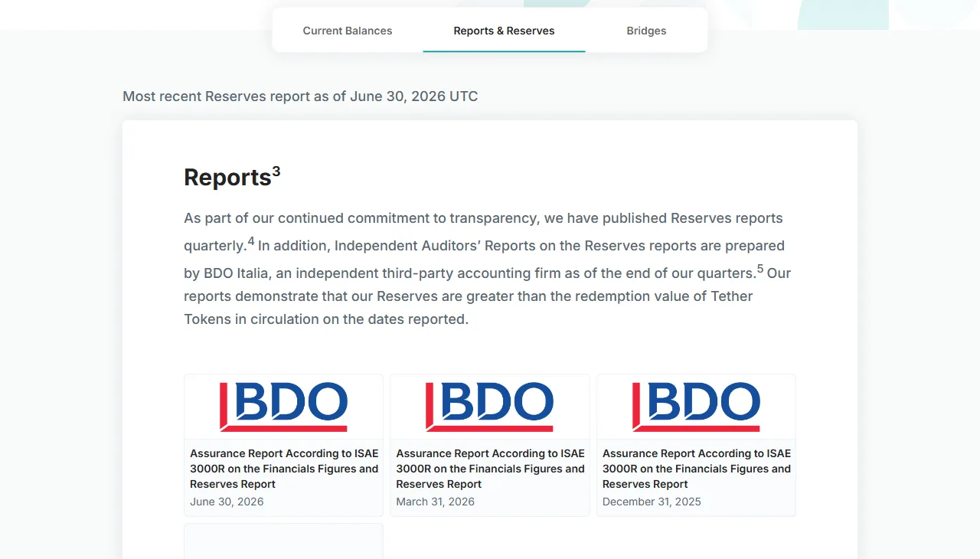
Task: Click the 'June 30, 2026' date under first report
Action: [x=227, y=502]
